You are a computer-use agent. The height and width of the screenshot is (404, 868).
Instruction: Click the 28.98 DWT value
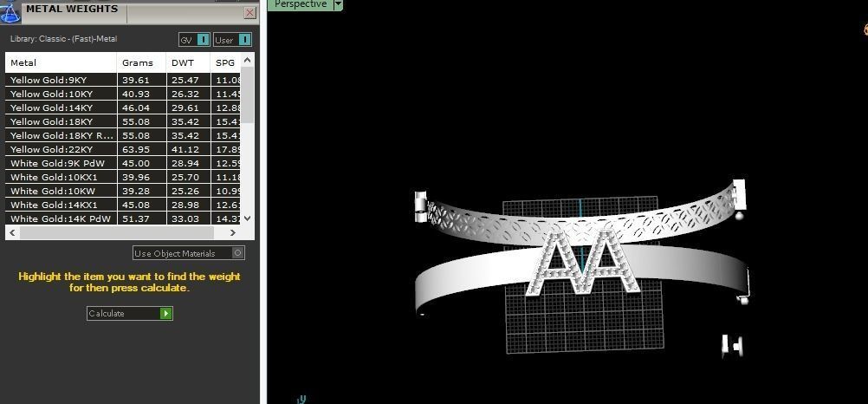point(185,205)
